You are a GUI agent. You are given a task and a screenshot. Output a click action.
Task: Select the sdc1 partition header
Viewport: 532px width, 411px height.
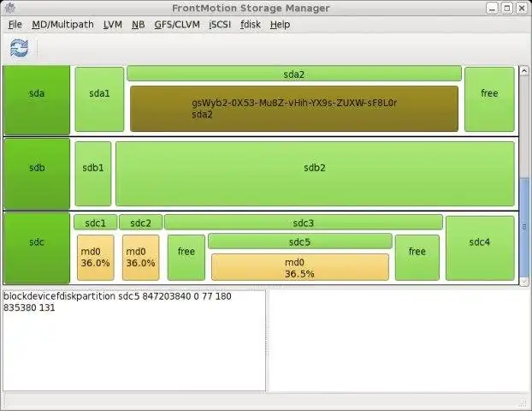pos(95,223)
